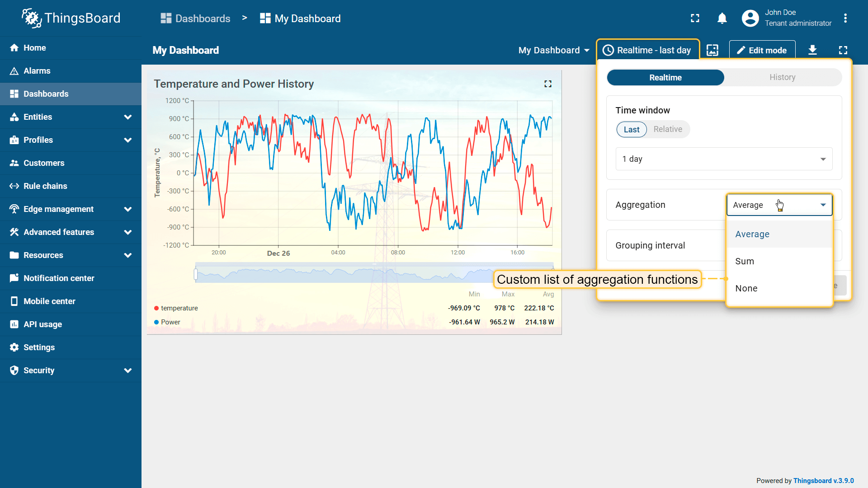
Task: Open the My Dashboard state selector
Action: point(554,50)
